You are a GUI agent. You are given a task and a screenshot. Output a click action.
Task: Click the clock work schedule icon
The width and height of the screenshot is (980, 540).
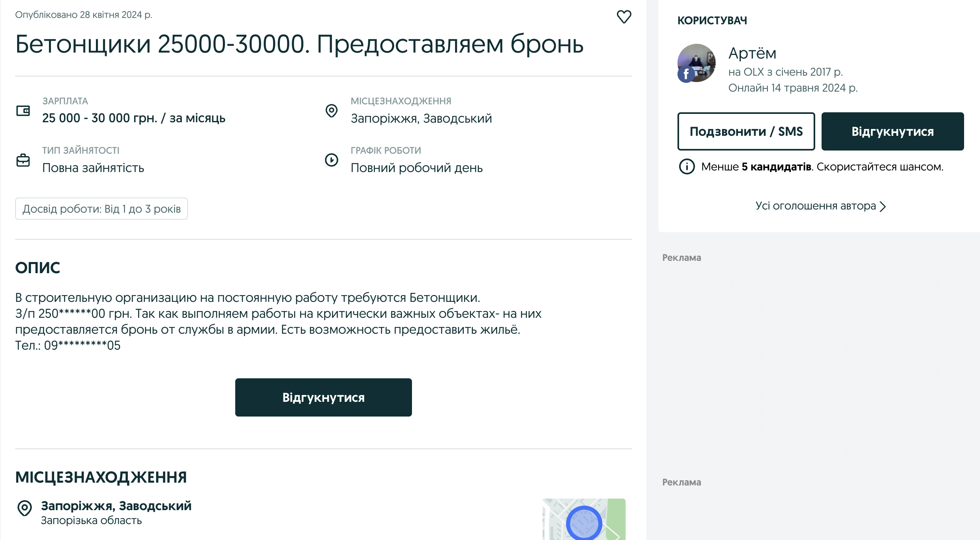[x=331, y=160]
